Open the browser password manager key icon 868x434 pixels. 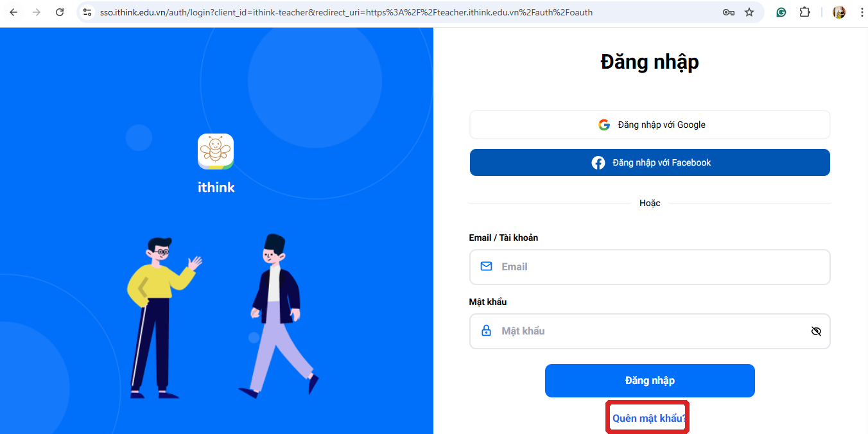pyautogui.click(x=728, y=12)
